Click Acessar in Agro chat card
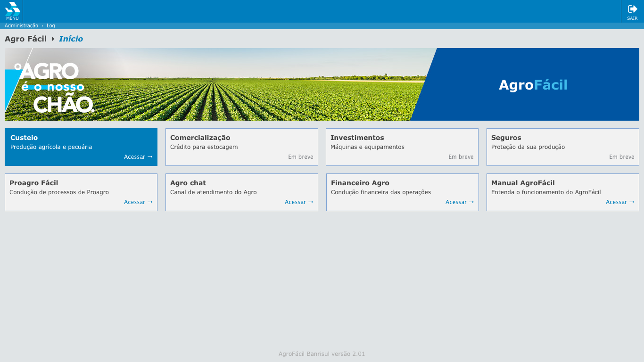 coord(299,202)
